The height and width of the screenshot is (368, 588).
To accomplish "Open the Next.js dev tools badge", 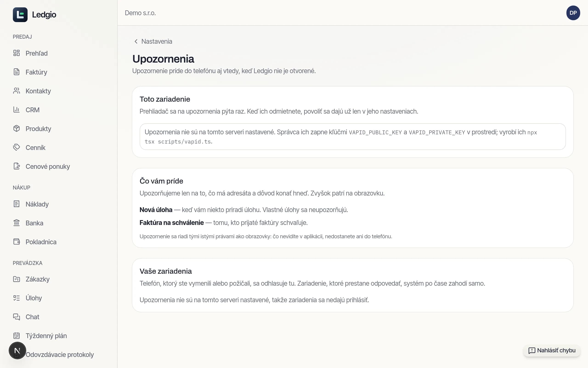I will click(x=17, y=351).
